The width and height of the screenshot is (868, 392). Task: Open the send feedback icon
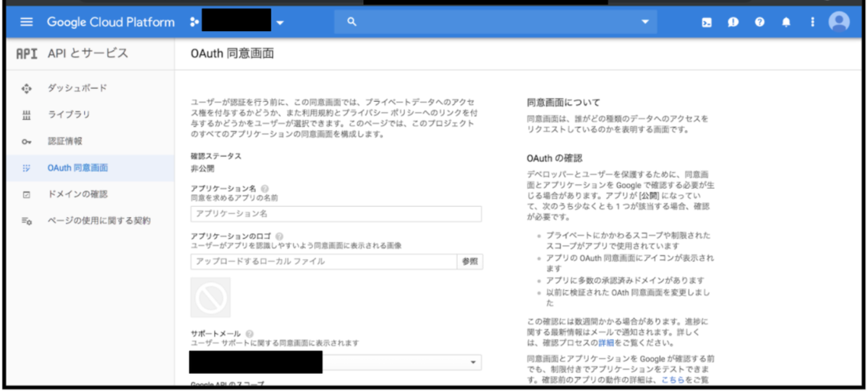(733, 22)
